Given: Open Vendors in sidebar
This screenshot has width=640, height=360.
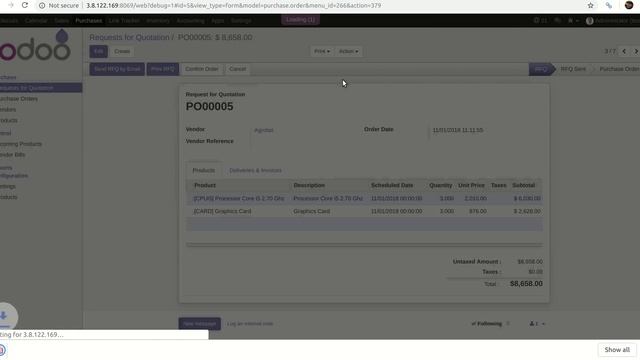Looking at the screenshot, I should click(8, 110).
